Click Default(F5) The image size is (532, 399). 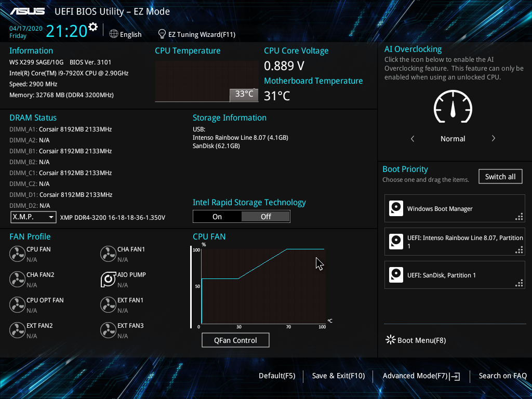pos(277,376)
